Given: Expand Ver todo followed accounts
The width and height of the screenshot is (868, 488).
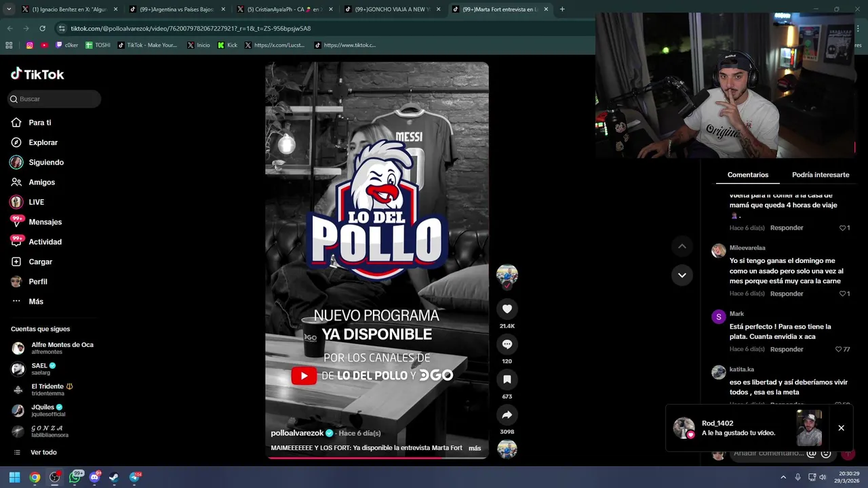Looking at the screenshot, I should click(x=43, y=452).
